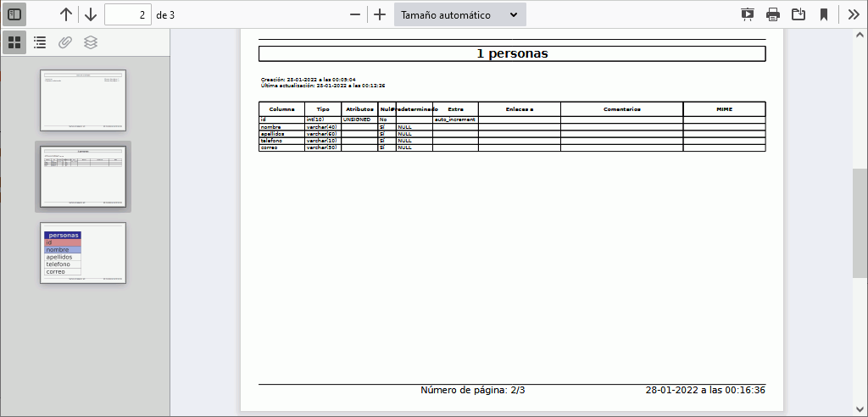Click the 'nombre' column cell
The image size is (868, 417).
281,127
